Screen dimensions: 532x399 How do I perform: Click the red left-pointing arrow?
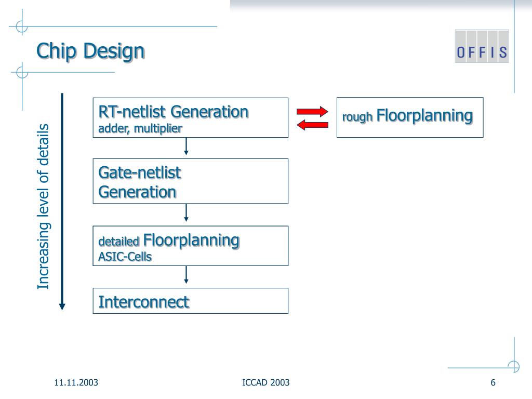[x=312, y=125]
